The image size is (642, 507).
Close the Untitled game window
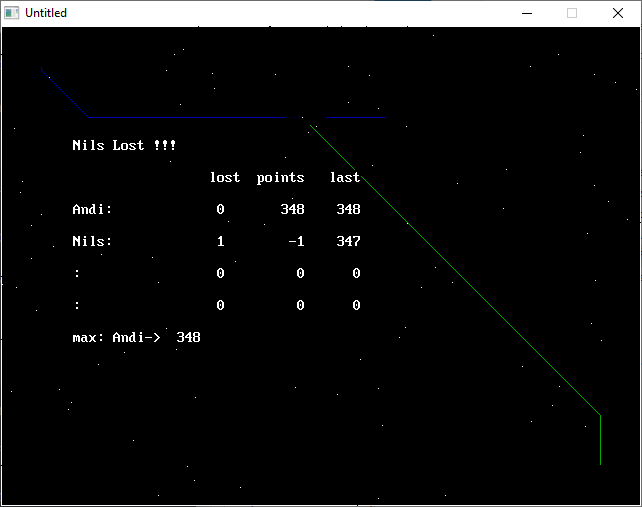point(618,13)
